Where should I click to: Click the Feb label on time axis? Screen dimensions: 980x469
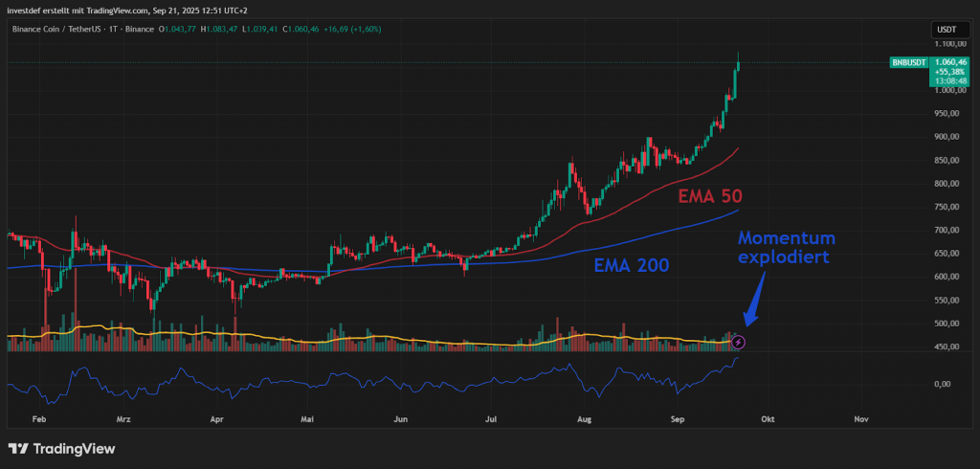[x=38, y=419]
